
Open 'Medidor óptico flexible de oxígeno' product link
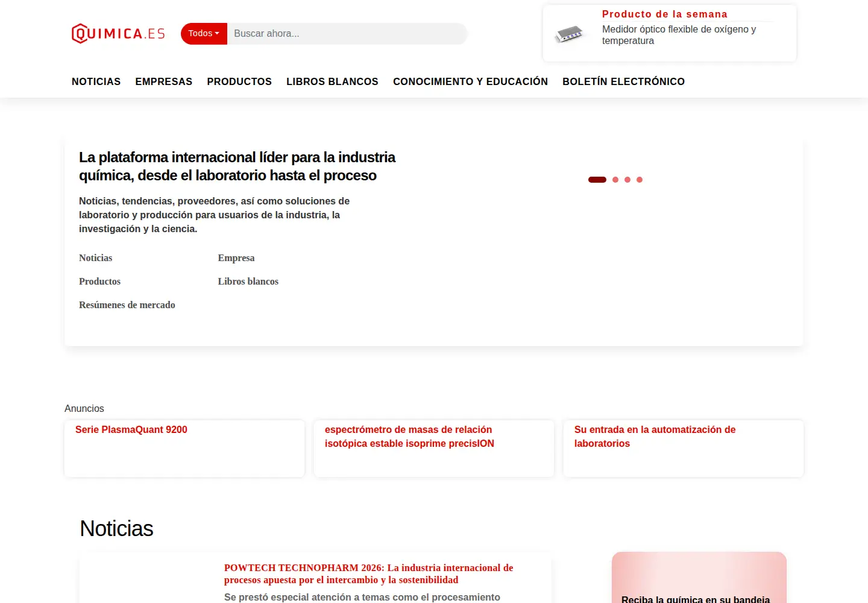click(679, 35)
